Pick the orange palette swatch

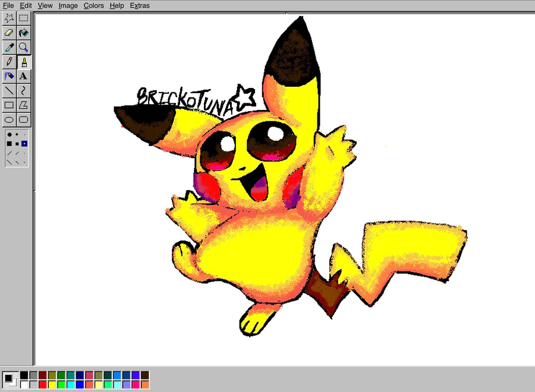(145, 385)
